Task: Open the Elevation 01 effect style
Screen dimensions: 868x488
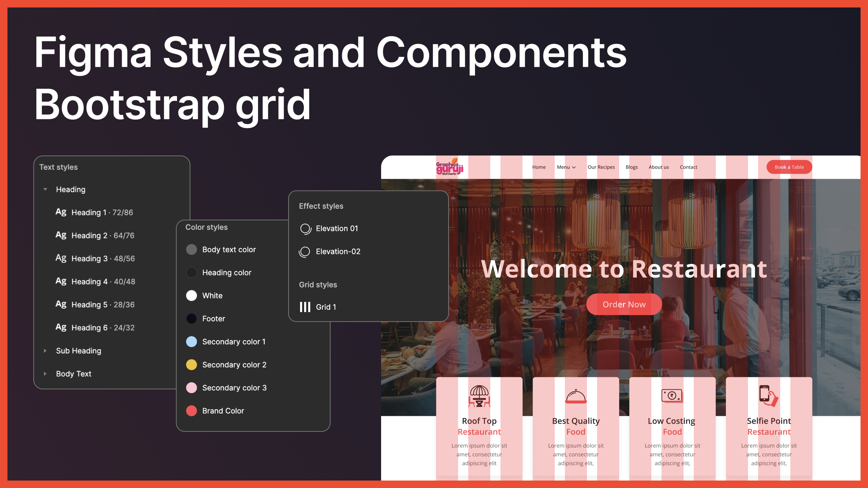Action: pos(305,228)
